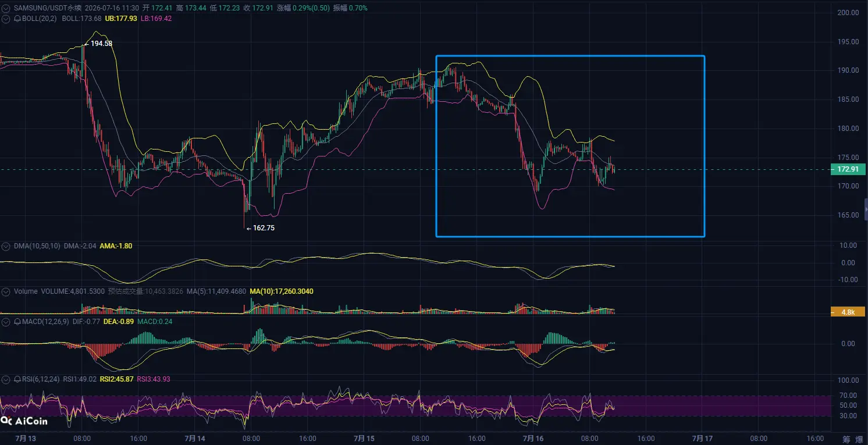
Task: Click the 7月 15 date label
Action: 364,438
